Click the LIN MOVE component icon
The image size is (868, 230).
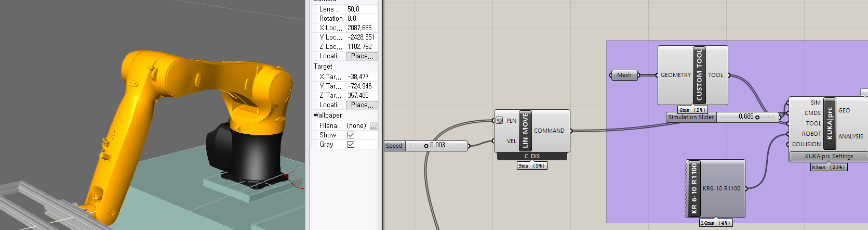point(525,131)
